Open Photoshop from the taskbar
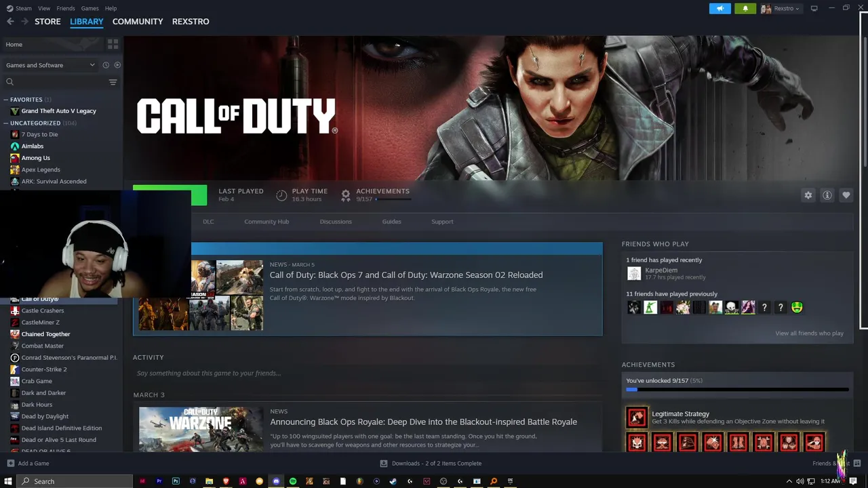868x488 pixels. [176, 481]
